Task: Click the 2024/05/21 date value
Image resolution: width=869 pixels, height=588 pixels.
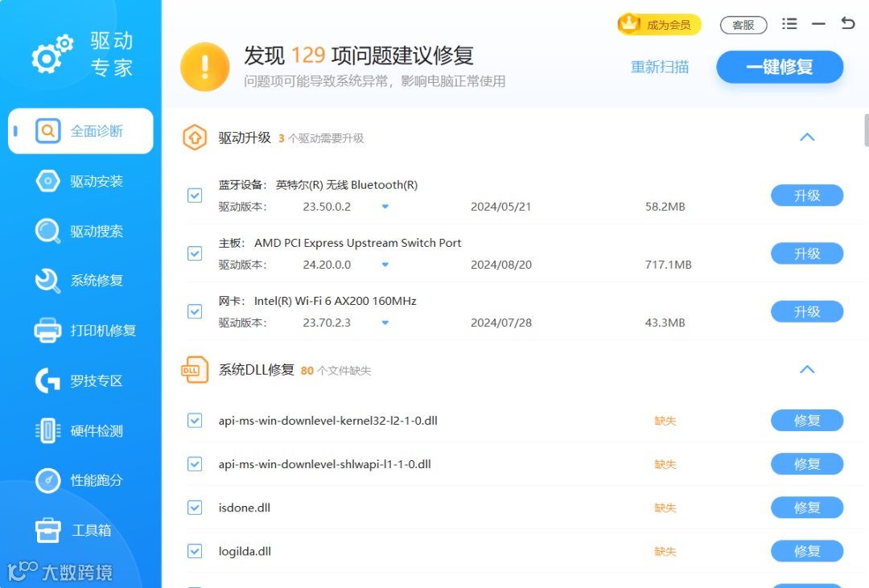Action: click(501, 207)
